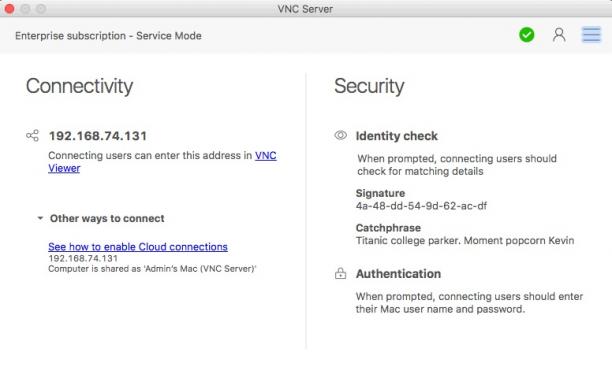Image resolution: width=612 pixels, height=367 pixels.
Task: Click the green checkmark status icon
Action: [x=527, y=35]
